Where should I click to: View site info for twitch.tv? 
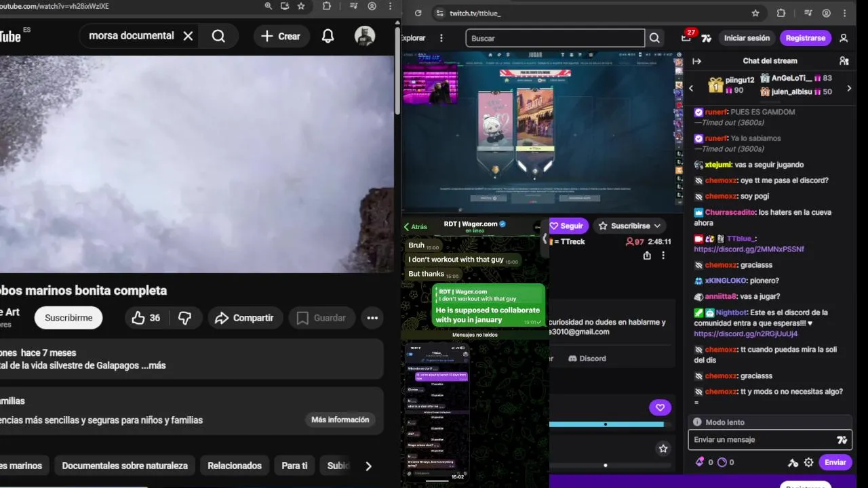[439, 13]
